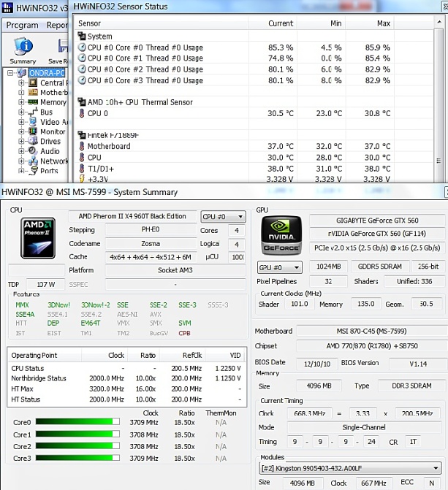The width and height of the screenshot is (448, 490).
Task: Click the GIGABYTE GeForce GTX 560 field
Action: 377,221
